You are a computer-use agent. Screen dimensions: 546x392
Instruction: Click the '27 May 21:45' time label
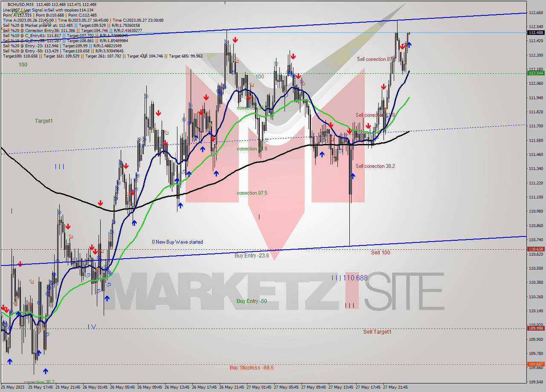click(395, 387)
